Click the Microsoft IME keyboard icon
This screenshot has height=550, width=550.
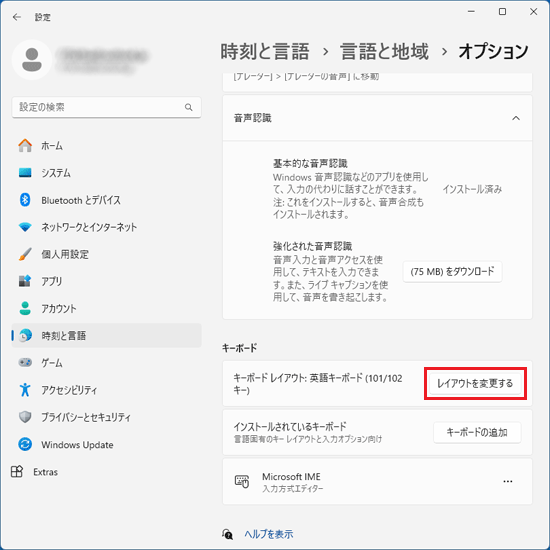pos(242,481)
